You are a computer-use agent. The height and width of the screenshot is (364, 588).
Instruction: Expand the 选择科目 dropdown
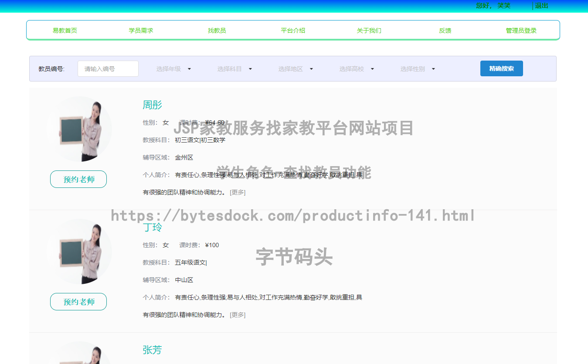tap(235, 69)
